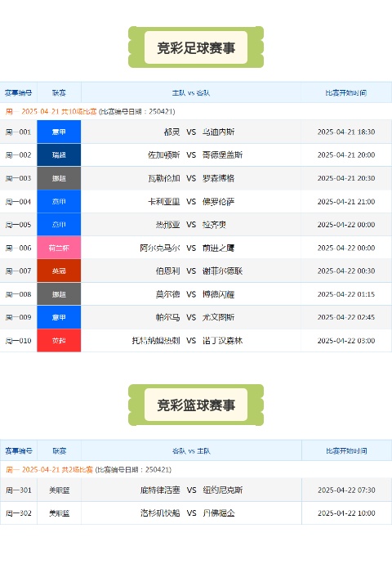Viewport: 392px width, 564px height.
Task: Click start time 2025-04-21 18:30
Action: [x=346, y=132]
